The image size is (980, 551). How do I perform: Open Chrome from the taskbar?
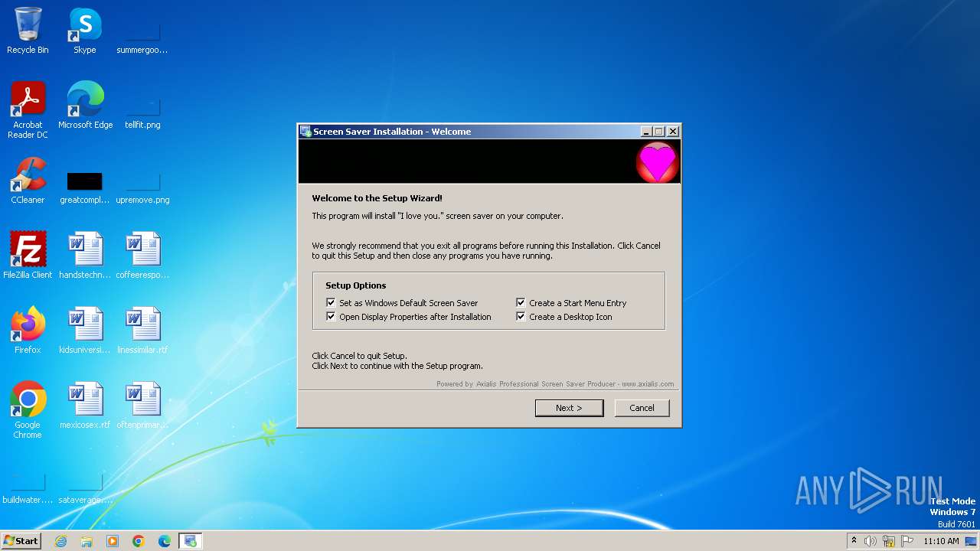[x=139, y=541]
